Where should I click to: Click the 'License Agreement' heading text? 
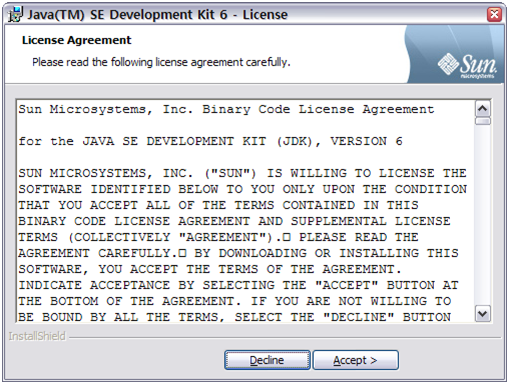tap(76, 40)
